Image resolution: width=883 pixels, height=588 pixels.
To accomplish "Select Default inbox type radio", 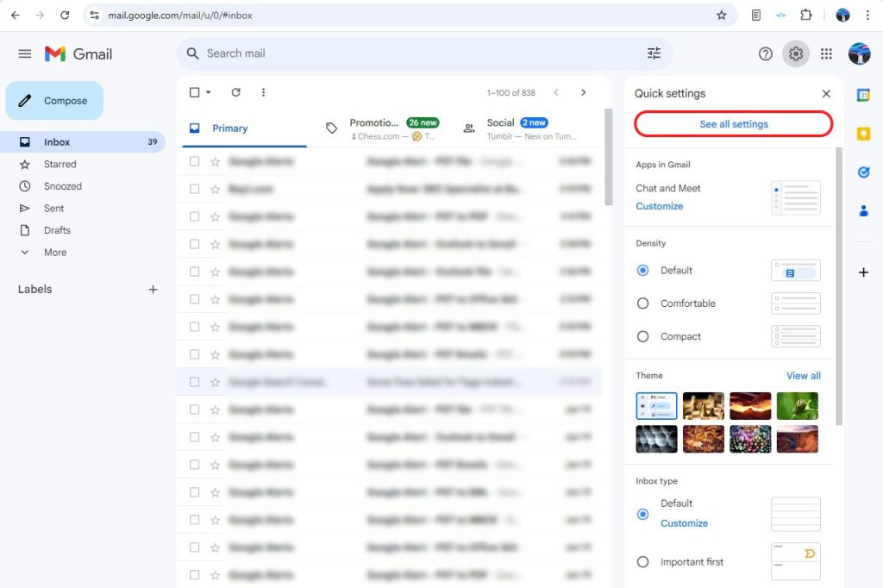I will tap(642, 514).
